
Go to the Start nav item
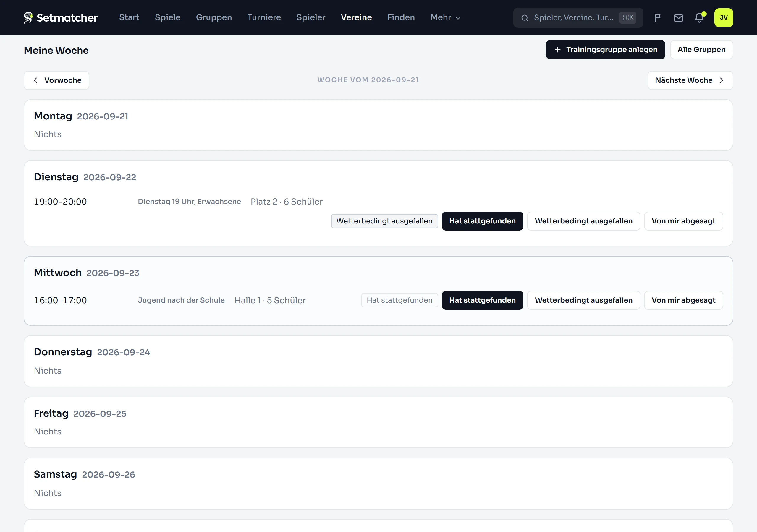coord(129,17)
